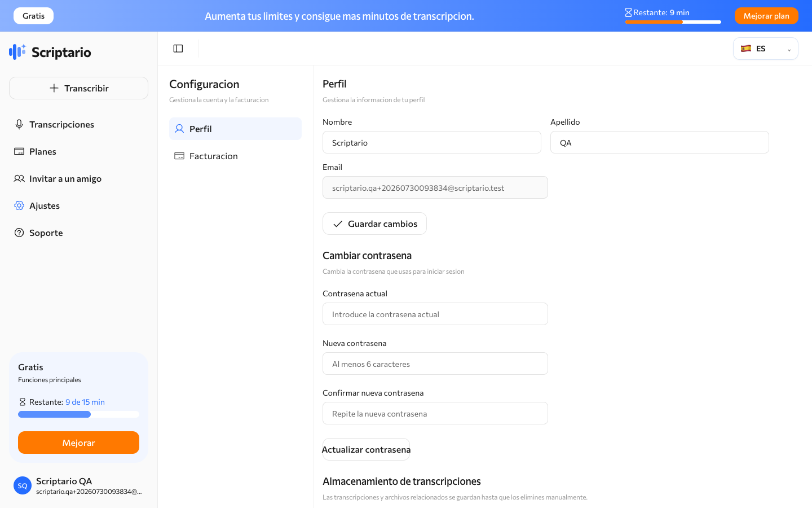Click the SQ user avatar

(23, 485)
